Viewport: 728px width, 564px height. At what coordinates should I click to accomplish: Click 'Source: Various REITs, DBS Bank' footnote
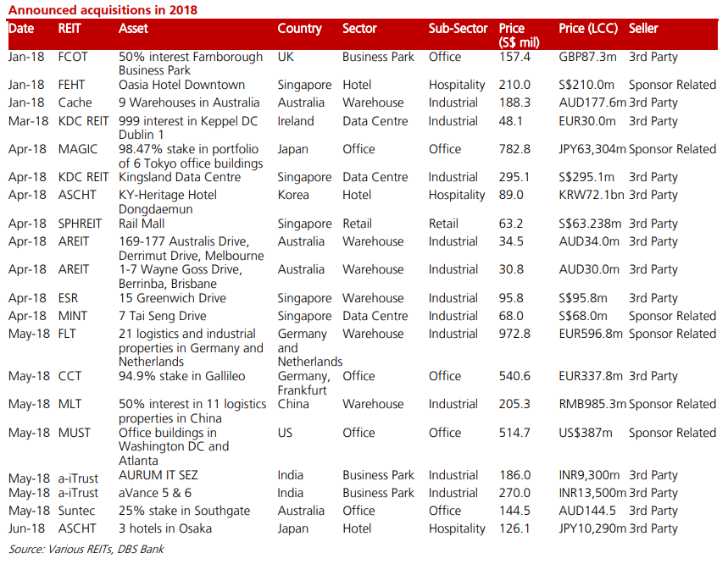click(x=86, y=549)
